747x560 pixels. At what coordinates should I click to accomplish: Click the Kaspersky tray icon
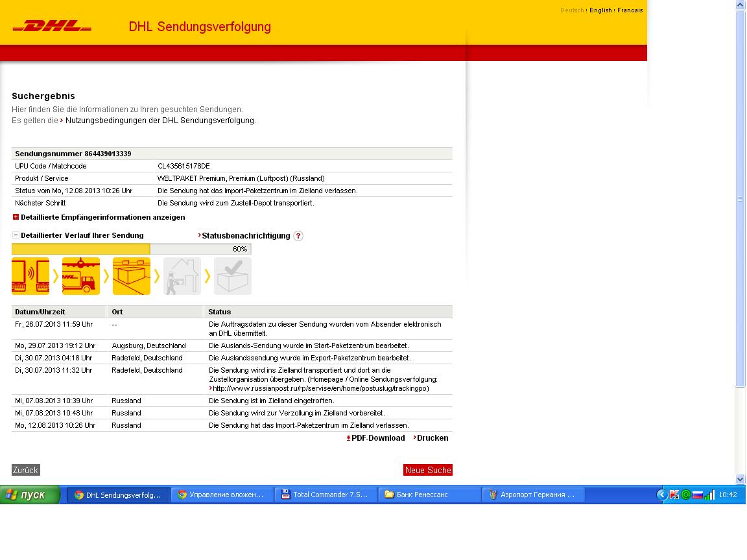674,495
